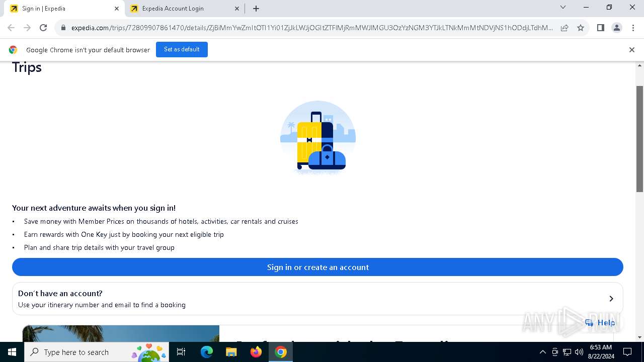This screenshot has width=644, height=362.
Task: Open Don't have an account? booking lookup
Action: [317, 299]
